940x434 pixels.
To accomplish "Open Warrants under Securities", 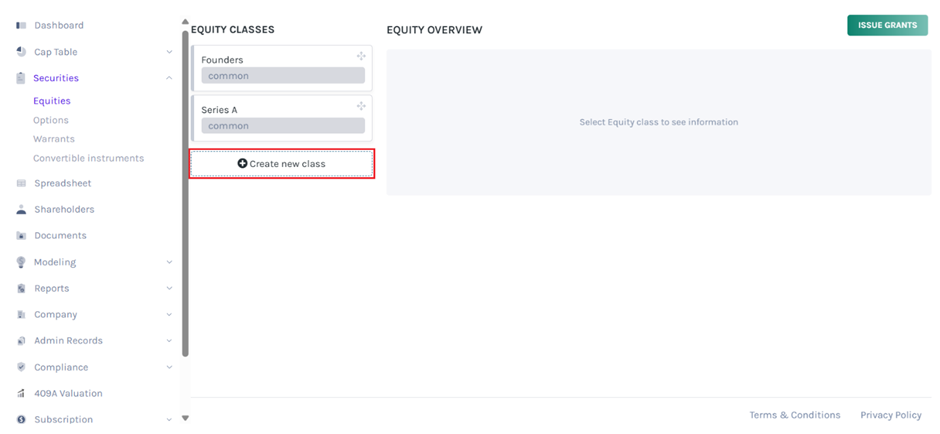I will tap(54, 139).
